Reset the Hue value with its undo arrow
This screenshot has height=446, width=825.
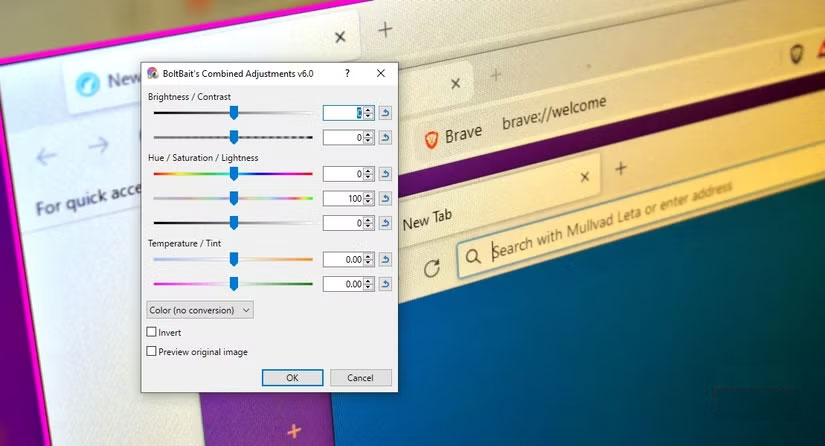385,174
